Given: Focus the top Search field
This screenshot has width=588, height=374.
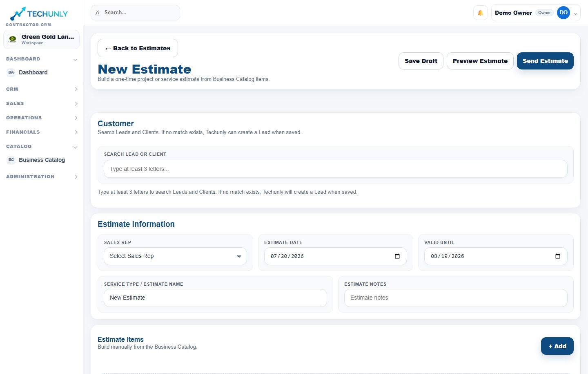Looking at the screenshot, I should coord(135,13).
